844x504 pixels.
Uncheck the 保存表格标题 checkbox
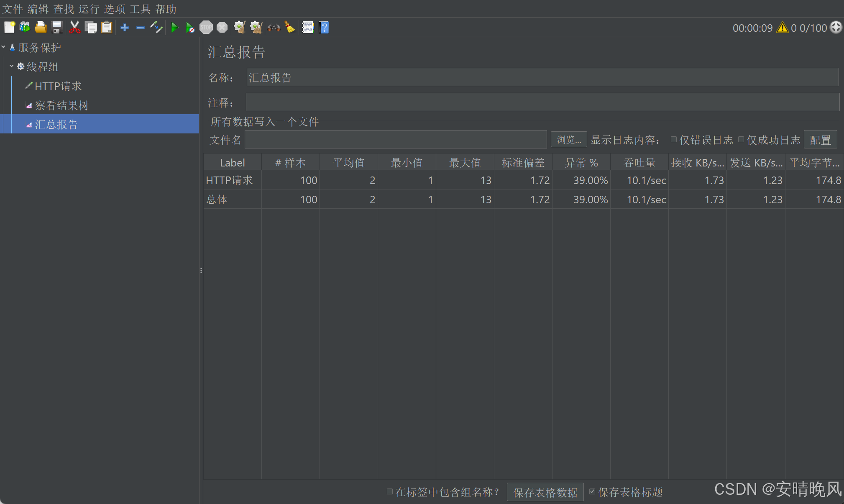[592, 492]
